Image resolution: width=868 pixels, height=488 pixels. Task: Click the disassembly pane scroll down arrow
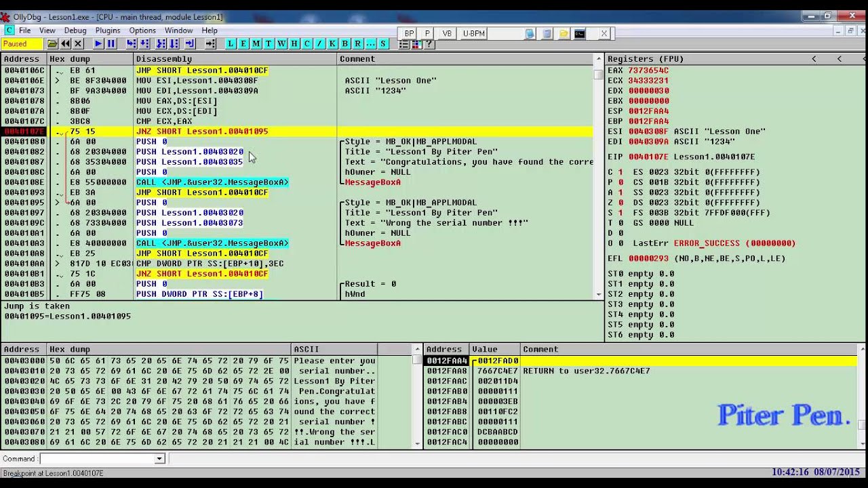coord(598,295)
